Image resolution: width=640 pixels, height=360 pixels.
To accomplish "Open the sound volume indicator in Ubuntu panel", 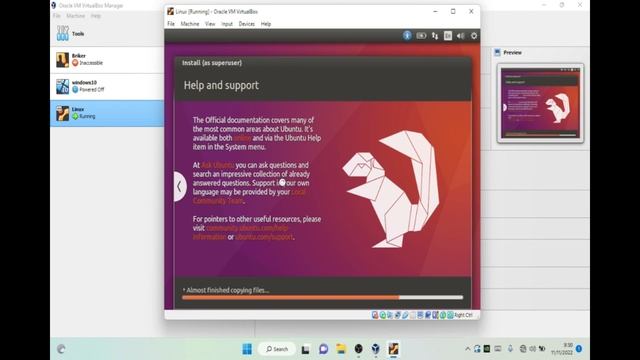I will tap(460, 36).
